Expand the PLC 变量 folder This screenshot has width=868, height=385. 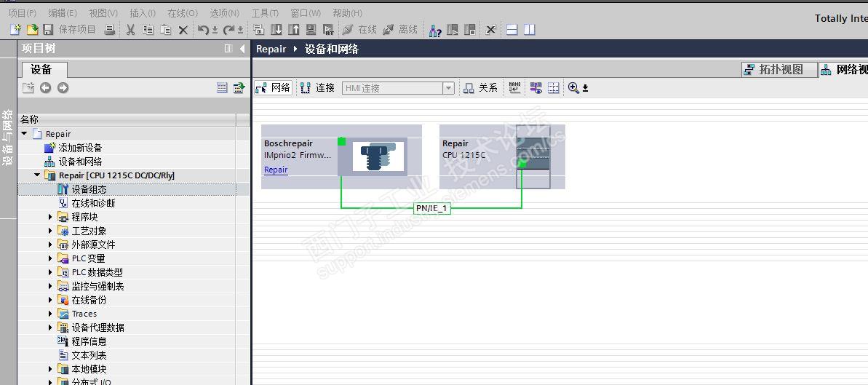coord(50,258)
